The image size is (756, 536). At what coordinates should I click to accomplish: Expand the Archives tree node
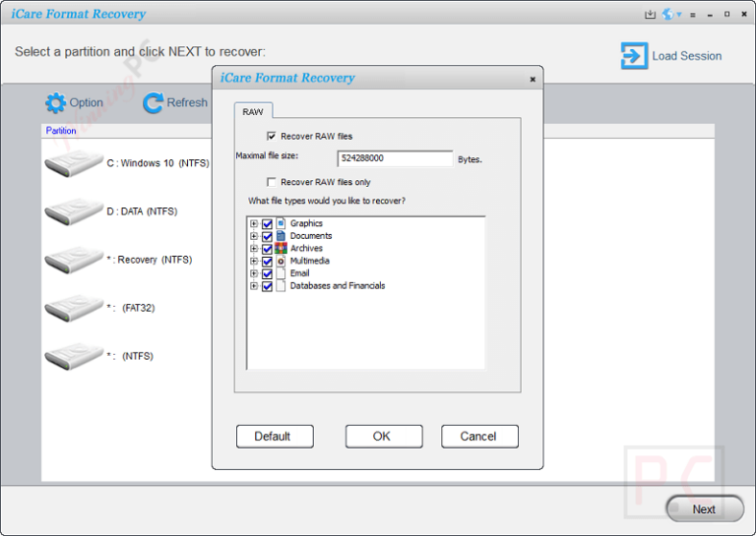click(x=254, y=249)
